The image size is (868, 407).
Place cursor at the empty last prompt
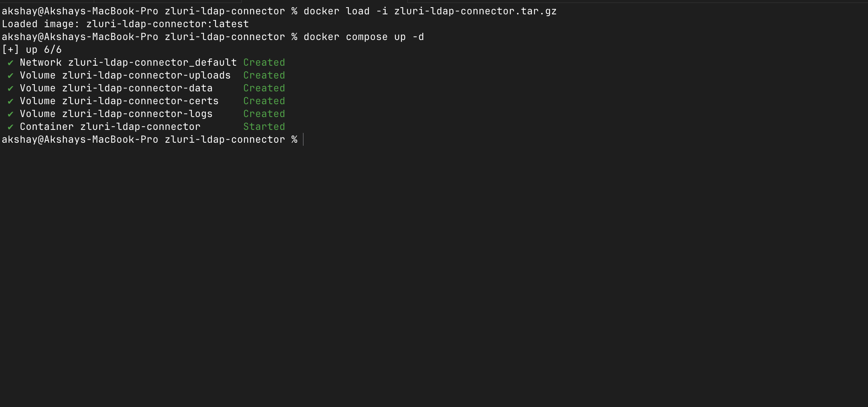(303, 140)
